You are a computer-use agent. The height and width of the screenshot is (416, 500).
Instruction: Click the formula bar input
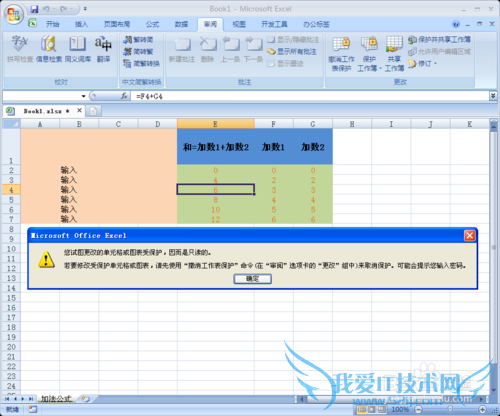[x=310, y=96]
